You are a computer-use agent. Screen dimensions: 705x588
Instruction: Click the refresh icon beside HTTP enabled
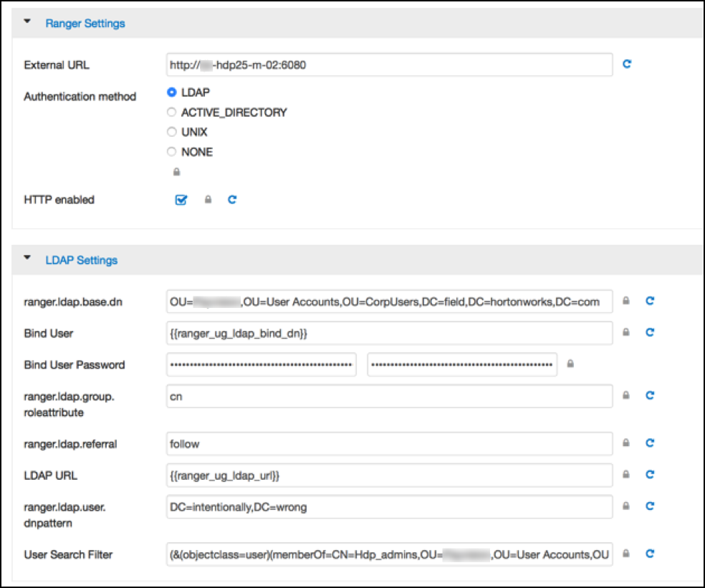[232, 200]
